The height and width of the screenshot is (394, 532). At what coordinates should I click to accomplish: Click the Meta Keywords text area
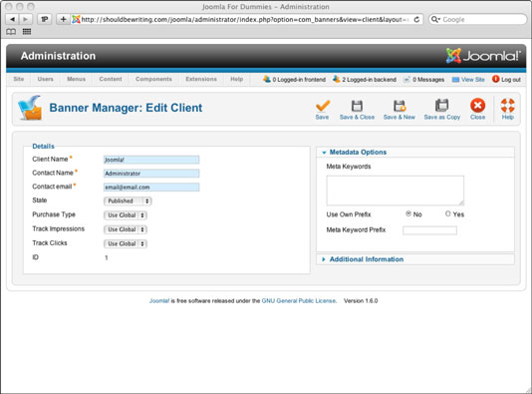point(396,191)
